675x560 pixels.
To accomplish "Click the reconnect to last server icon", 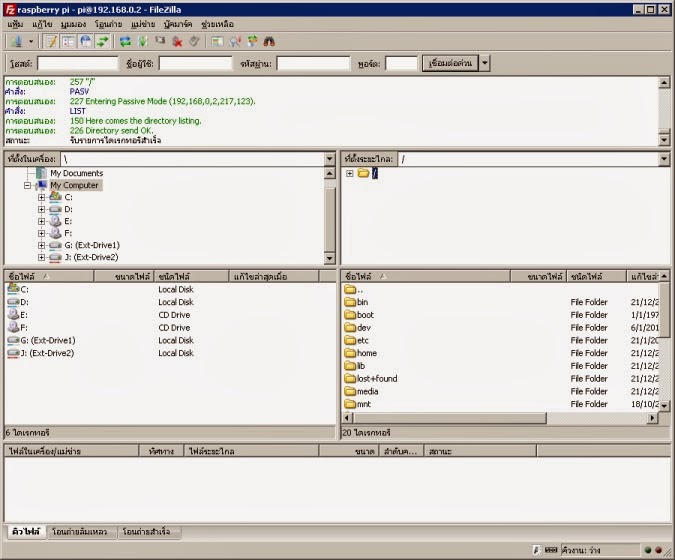I will [194, 41].
